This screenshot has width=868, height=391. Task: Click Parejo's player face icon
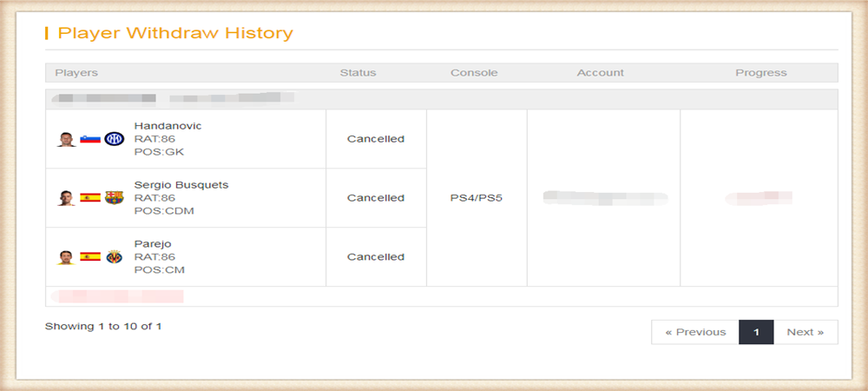coord(66,257)
